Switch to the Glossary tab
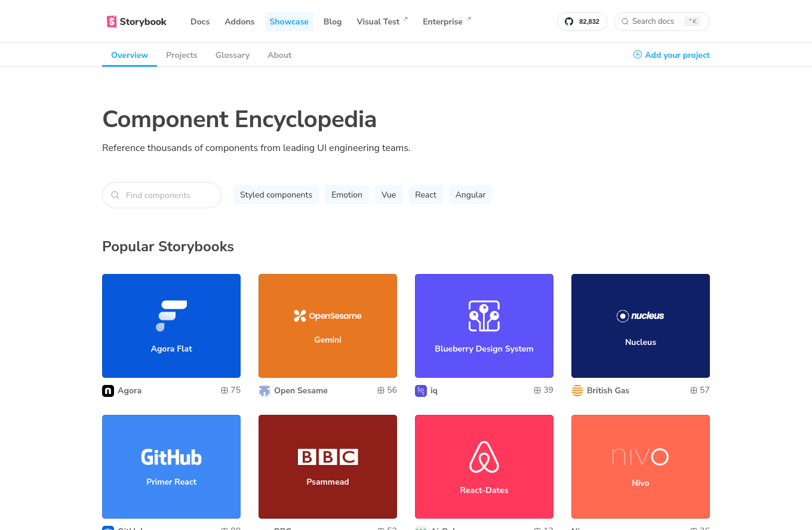The image size is (812, 530). tap(232, 55)
